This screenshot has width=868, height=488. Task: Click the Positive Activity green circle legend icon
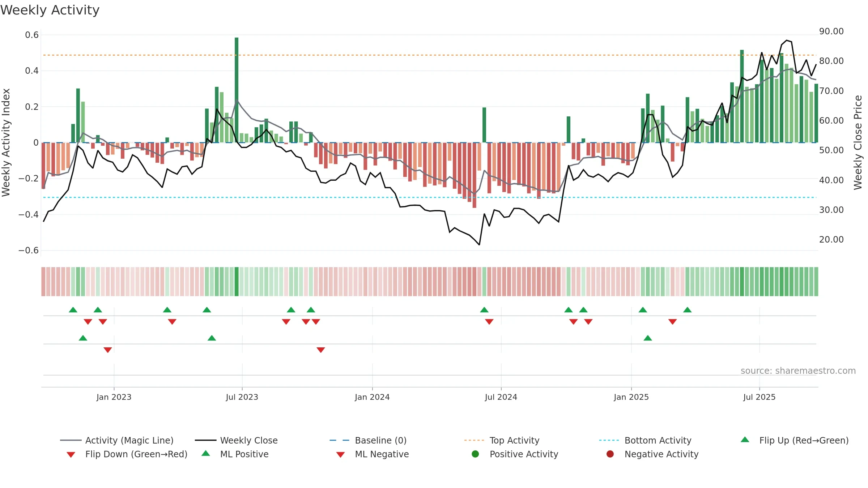[476, 454]
